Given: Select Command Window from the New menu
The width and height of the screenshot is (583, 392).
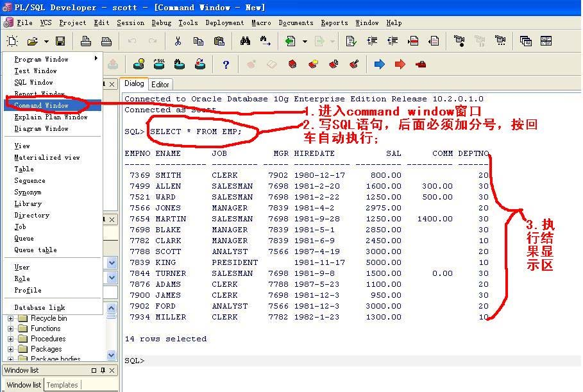Looking at the screenshot, I should click(53, 105).
